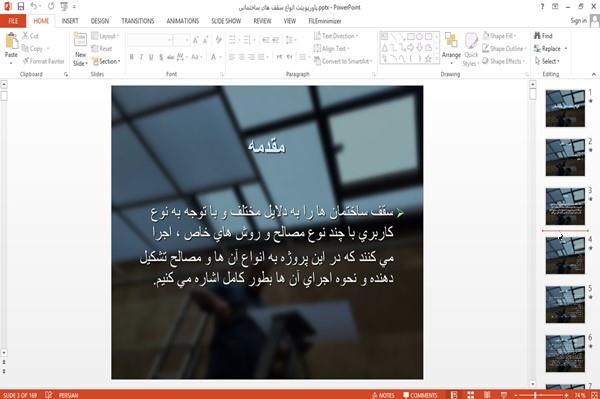Pick the oval shape in shapes gallery

point(419,37)
